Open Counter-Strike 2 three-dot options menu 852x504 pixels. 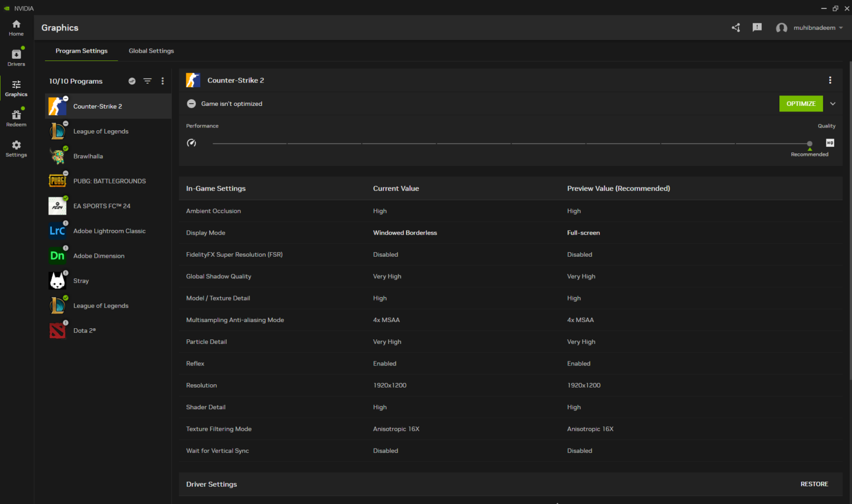point(830,80)
